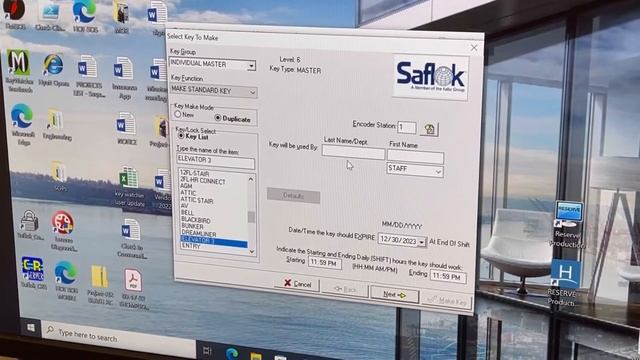
Task: Open File Explorer from the taskbar
Action: click(x=256, y=357)
